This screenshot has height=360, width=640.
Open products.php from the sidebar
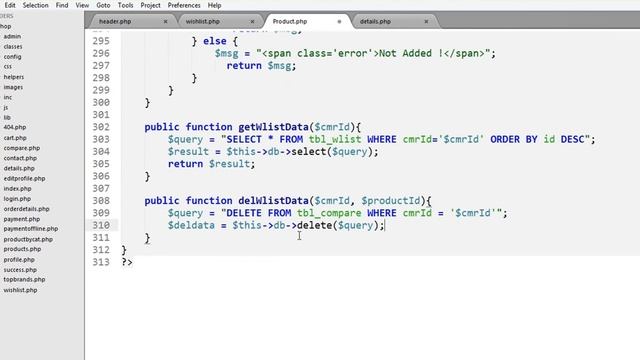pyautogui.click(x=22, y=249)
